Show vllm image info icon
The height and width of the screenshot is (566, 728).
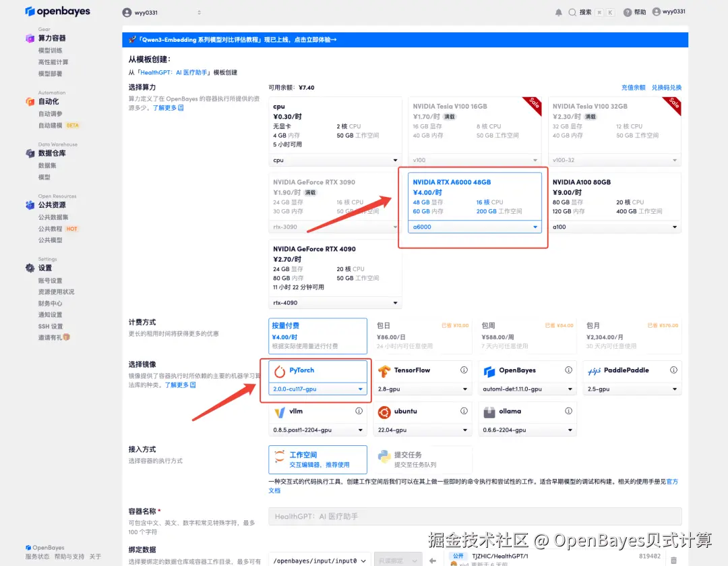[x=359, y=411]
